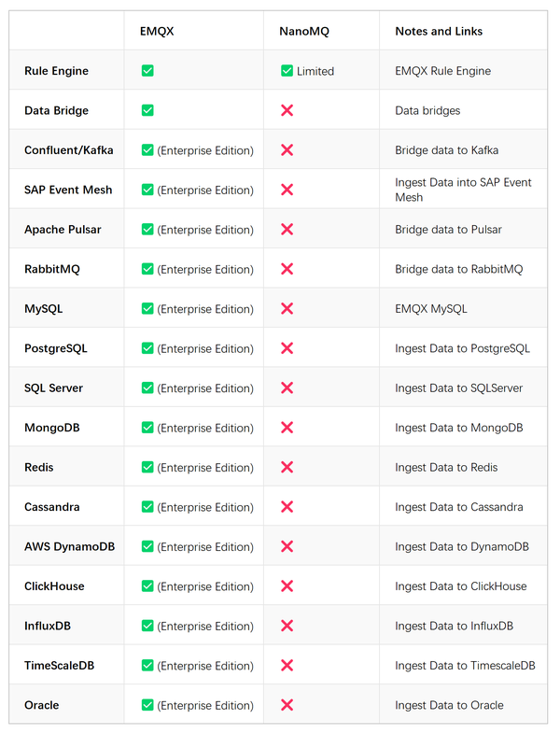Viewport: 560px width, 733px height.
Task: Click the red cross icon in MySQL row
Action: pyautogui.click(x=287, y=309)
